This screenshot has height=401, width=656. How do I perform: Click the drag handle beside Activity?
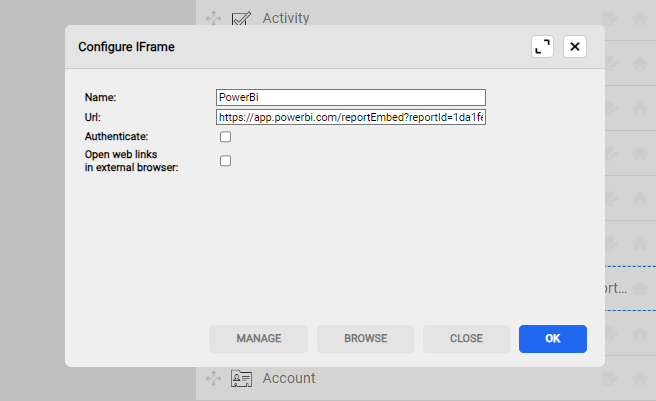[x=212, y=18]
